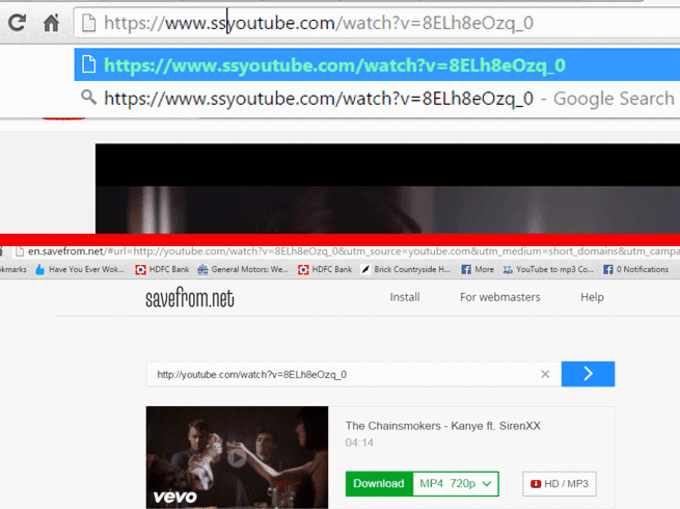Open 'Have You Ever Wok...' bookmark
The height and width of the screenshot is (509, 680).
(x=80, y=269)
